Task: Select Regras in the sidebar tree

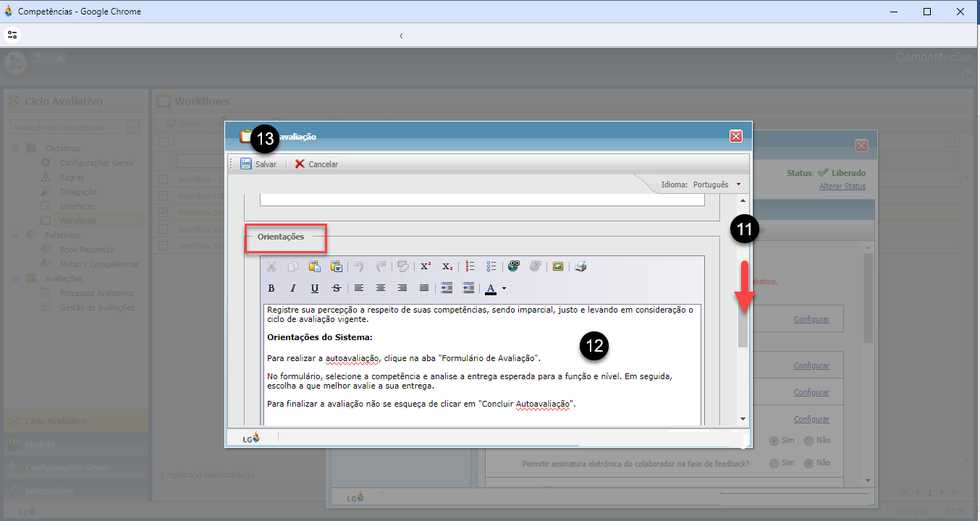Action: click(72, 177)
